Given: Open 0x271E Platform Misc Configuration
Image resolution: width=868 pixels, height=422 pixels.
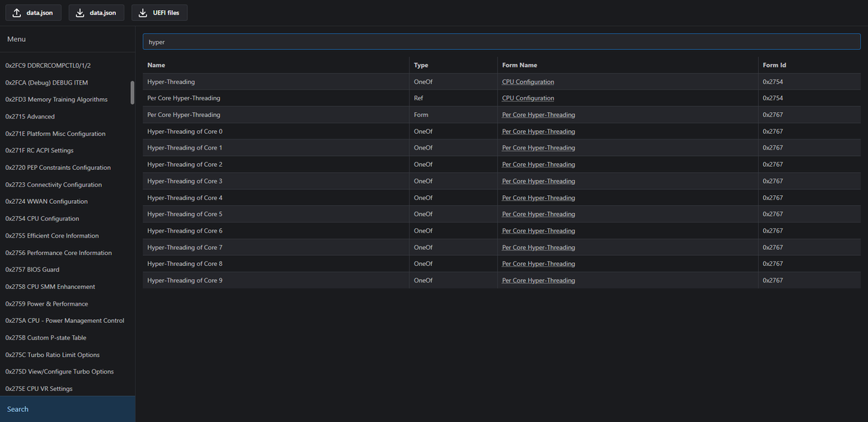Looking at the screenshot, I should click(55, 134).
